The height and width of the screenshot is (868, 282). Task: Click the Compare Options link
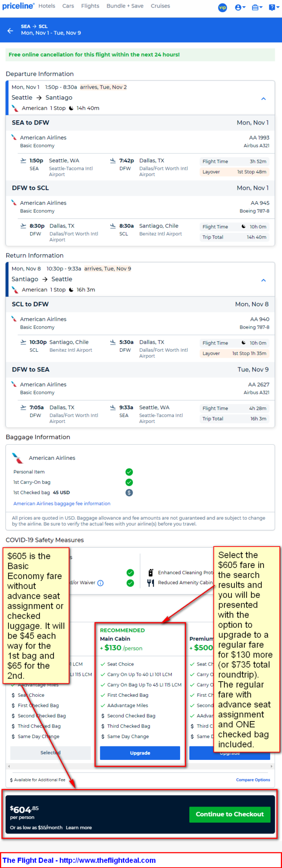[x=253, y=780]
